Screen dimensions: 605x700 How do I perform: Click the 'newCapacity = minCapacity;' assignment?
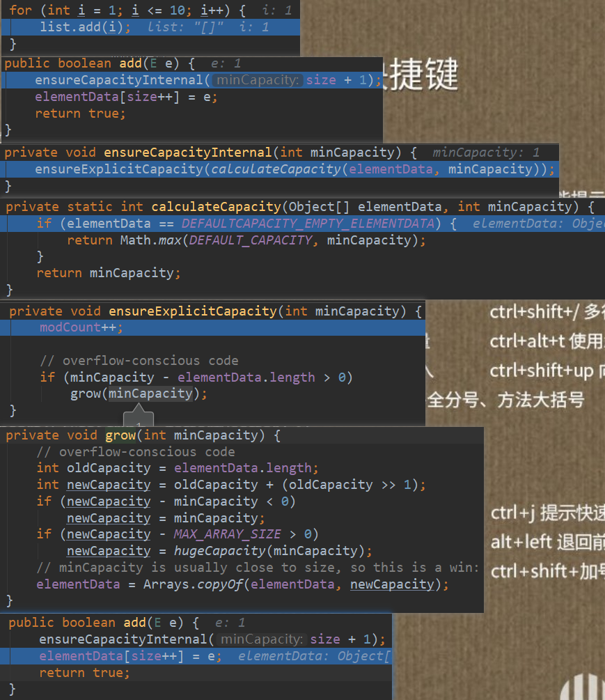coord(166,518)
